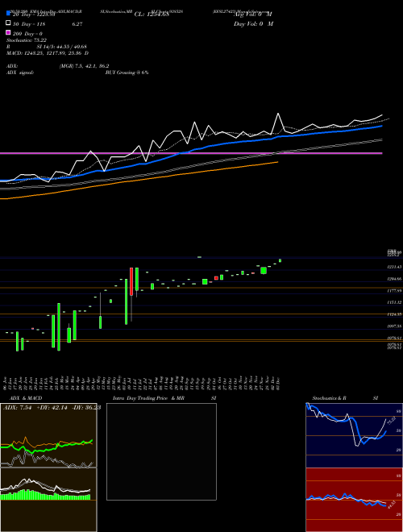The image size is (403, 532).
Task: Click the 'Avg Vol: 0 M' text
Action: point(252,15)
